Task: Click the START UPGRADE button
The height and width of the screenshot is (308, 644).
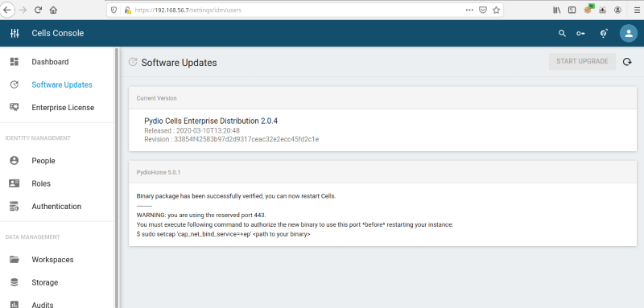Action: [582, 61]
